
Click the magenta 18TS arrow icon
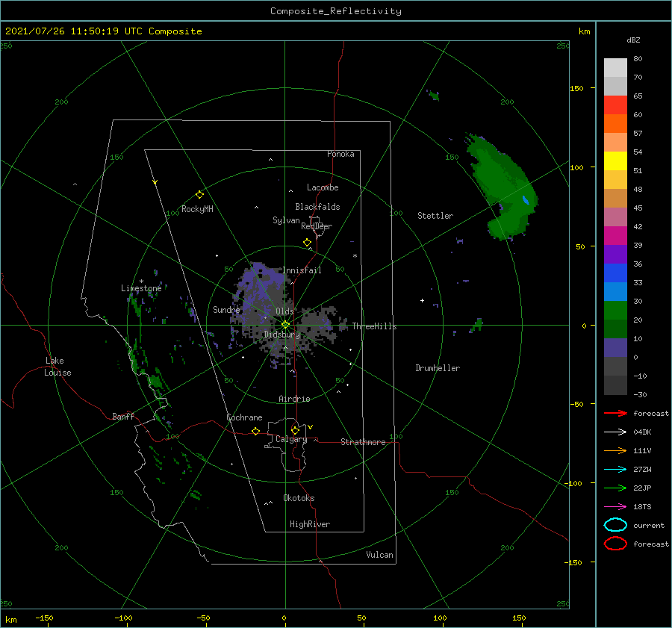(x=615, y=507)
